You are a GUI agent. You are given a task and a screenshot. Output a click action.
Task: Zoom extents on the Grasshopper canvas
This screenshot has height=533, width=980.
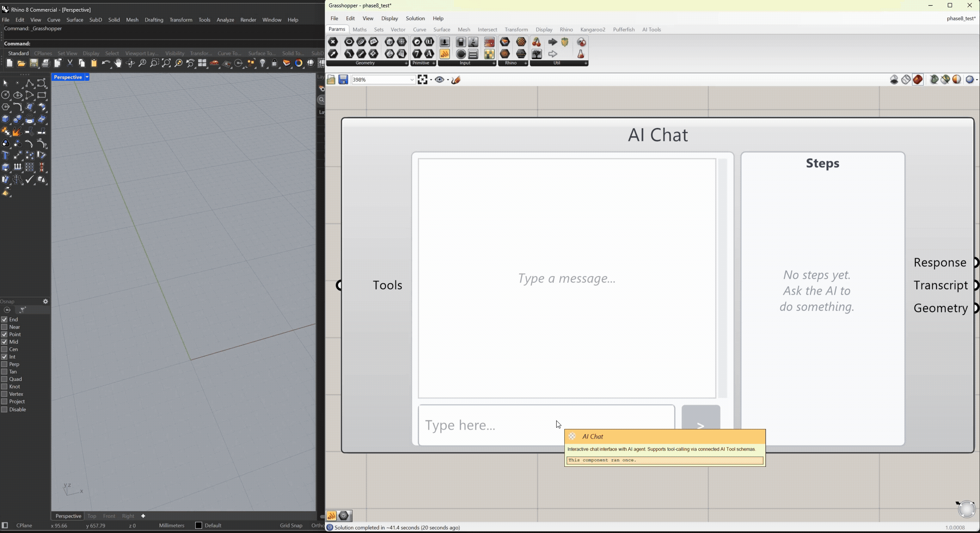423,80
